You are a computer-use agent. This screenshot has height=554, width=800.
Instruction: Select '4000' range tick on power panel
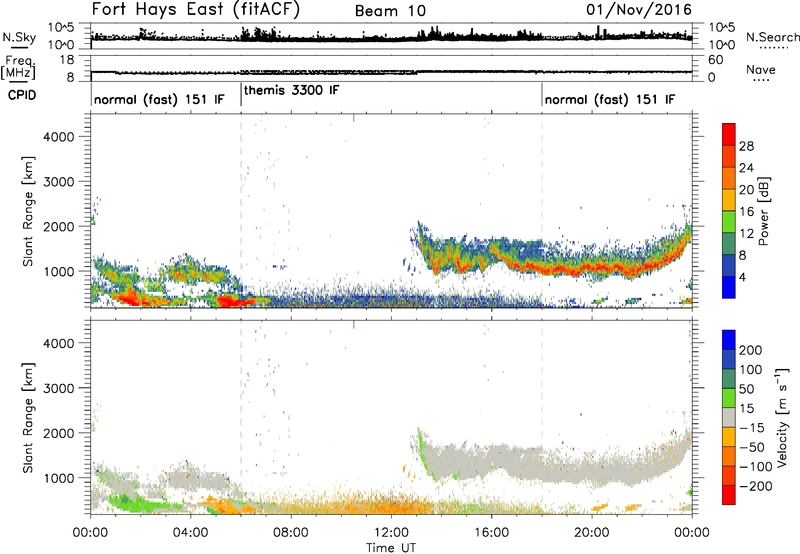(x=59, y=137)
